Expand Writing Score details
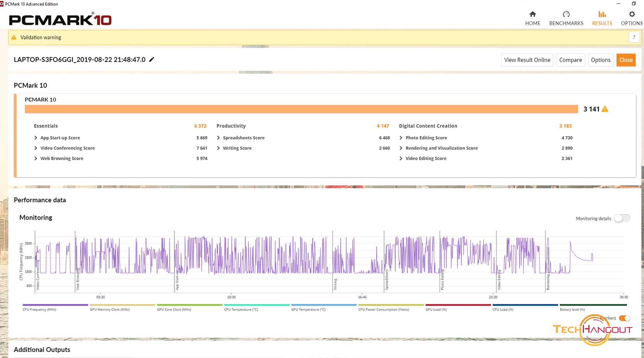Viewport: 644px width, 358px height. pyautogui.click(x=218, y=148)
